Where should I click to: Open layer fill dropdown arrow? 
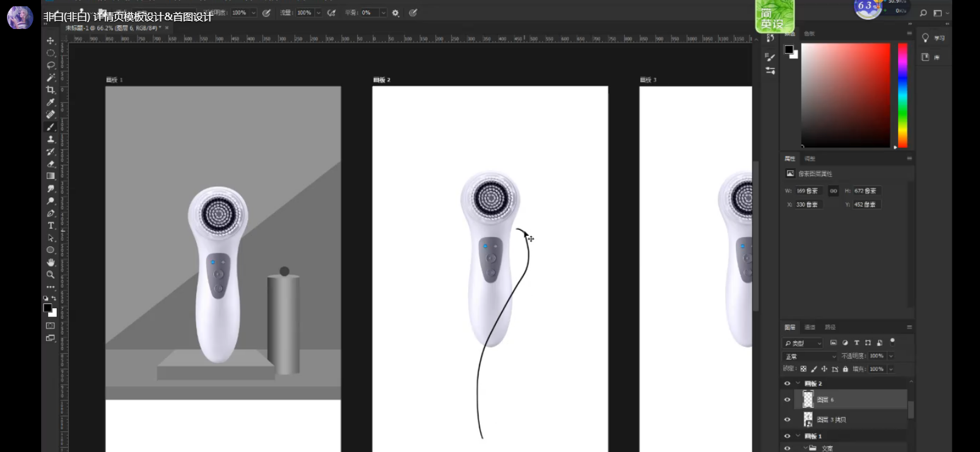click(x=891, y=369)
